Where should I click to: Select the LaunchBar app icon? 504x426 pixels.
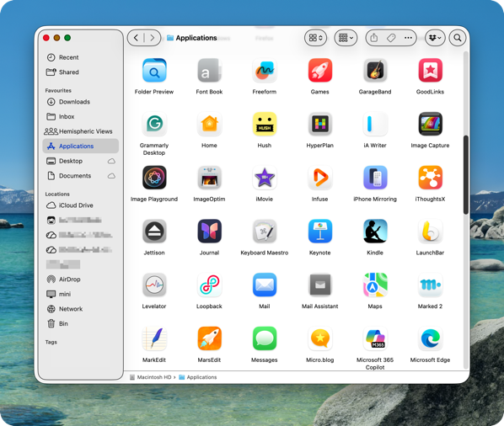point(430,232)
